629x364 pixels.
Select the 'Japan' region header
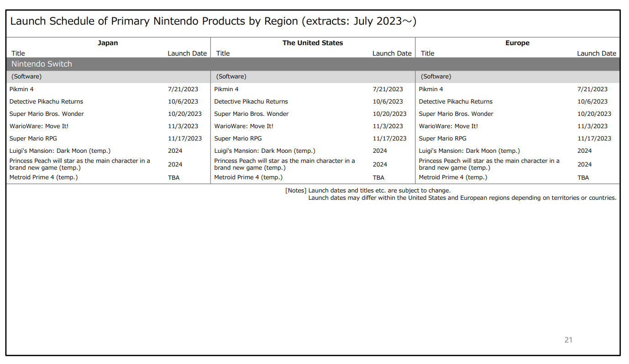[108, 43]
